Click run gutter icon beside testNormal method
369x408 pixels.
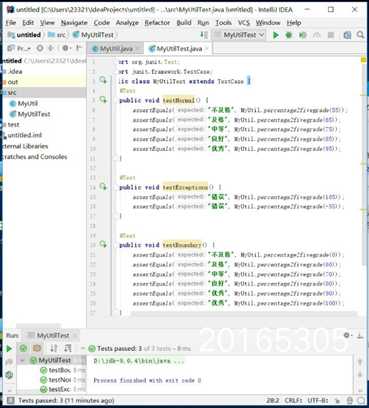[103, 100]
